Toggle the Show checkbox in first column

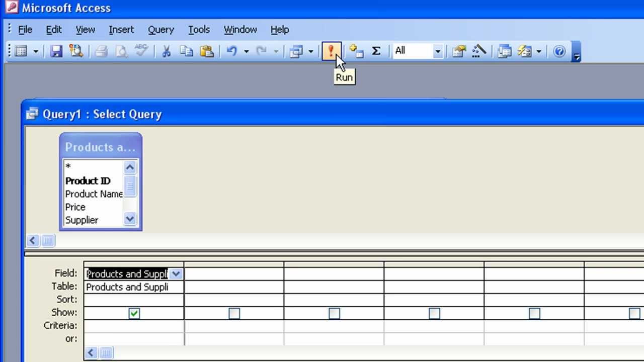pyautogui.click(x=134, y=313)
